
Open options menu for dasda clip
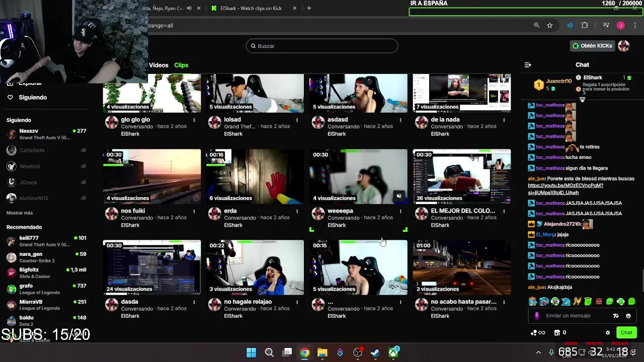pyautogui.click(x=194, y=302)
